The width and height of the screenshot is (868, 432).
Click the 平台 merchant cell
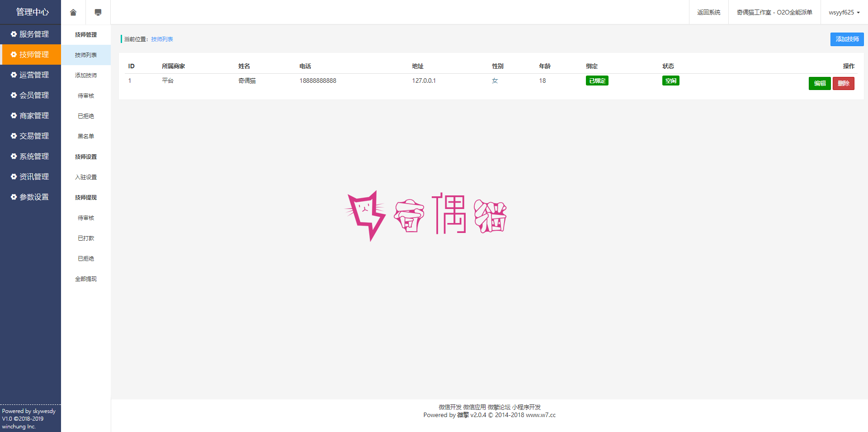pyautogui.click(x=168, y=81)
